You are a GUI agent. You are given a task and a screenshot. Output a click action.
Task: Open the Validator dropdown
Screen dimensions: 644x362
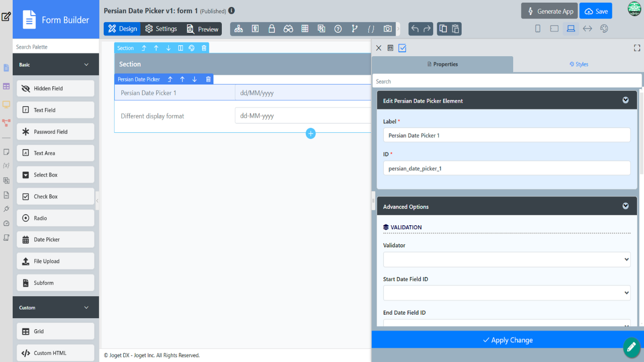[x=507, y=259]
